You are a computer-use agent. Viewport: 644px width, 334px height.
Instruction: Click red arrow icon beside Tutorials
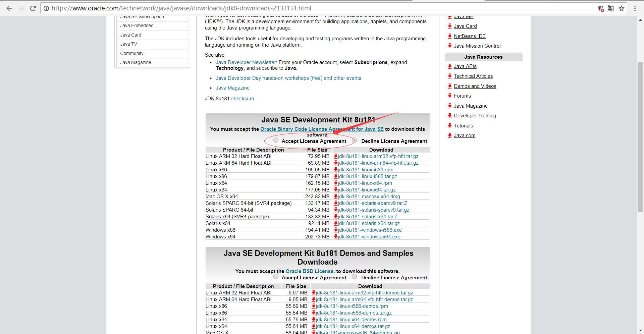coord(450,125)
